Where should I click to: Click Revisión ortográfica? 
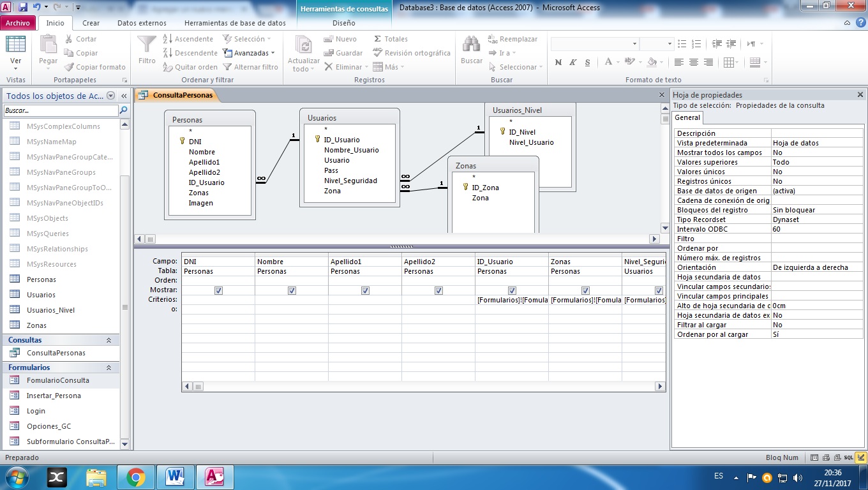[x=411, y=53]
